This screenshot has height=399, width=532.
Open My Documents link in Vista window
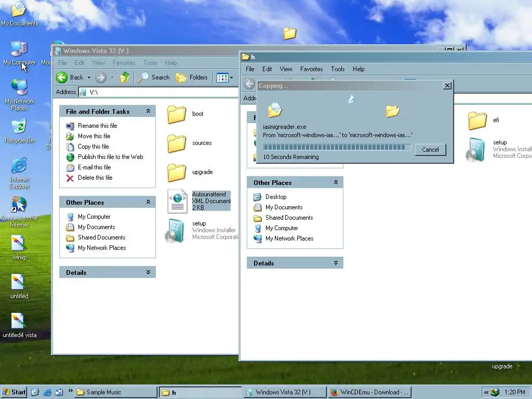tap(96, 227)
